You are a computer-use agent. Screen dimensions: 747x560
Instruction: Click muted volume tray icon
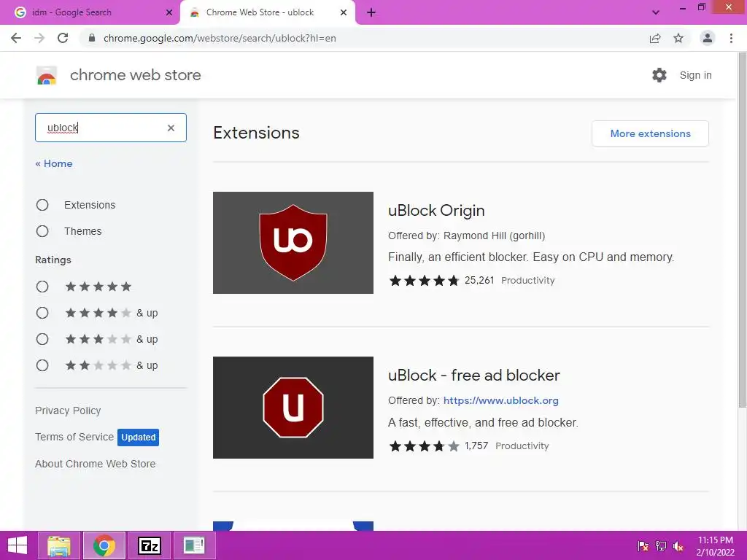pos(678,546)
